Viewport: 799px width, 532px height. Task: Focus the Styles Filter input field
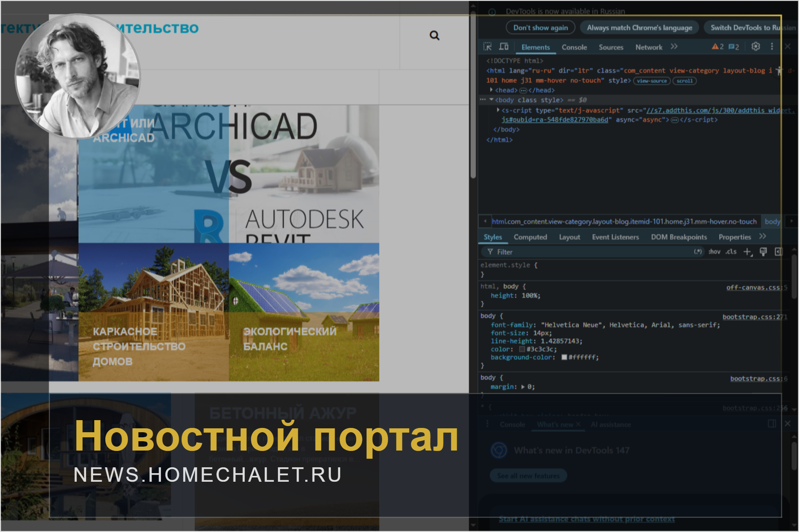[x=592, y=252]
